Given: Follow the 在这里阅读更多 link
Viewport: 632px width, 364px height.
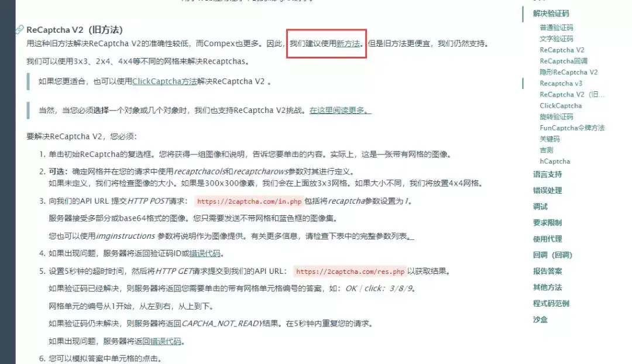Looking at the screenshot, I should 340,111.
